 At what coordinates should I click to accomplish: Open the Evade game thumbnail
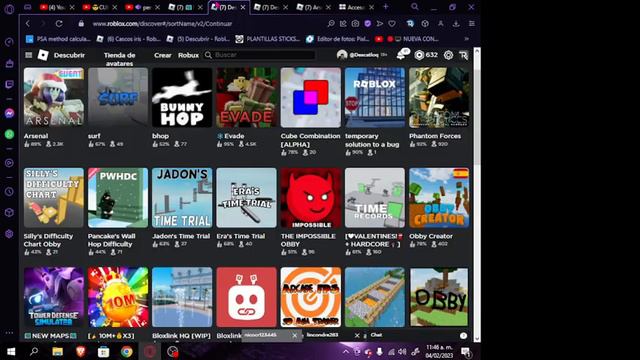pyautogui.click(x=246, y=98)
